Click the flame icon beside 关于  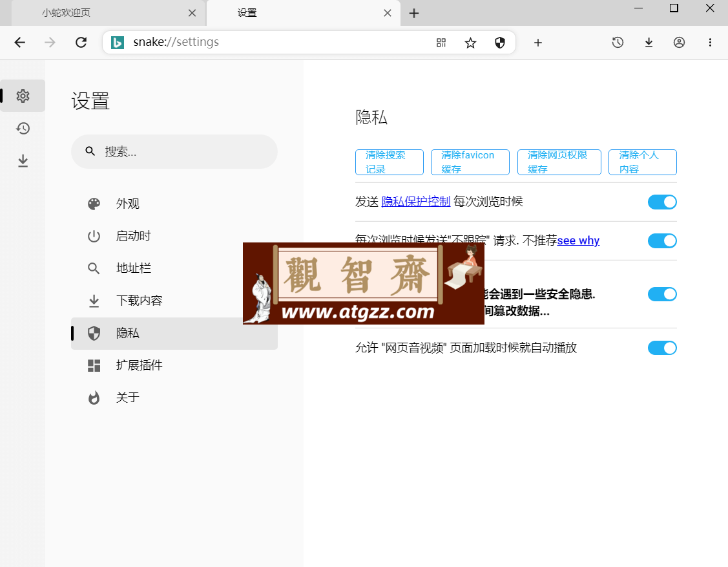click(94, 398)
